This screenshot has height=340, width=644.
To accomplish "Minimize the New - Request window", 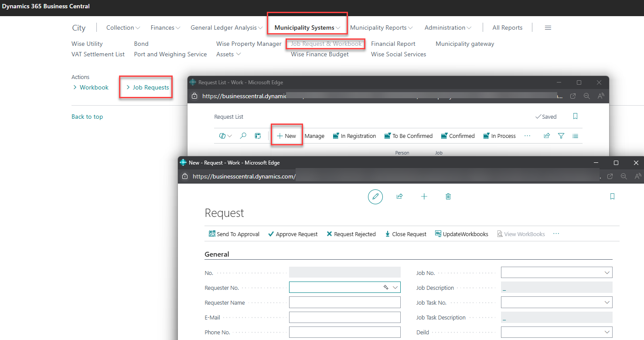I will coord(596,162).
